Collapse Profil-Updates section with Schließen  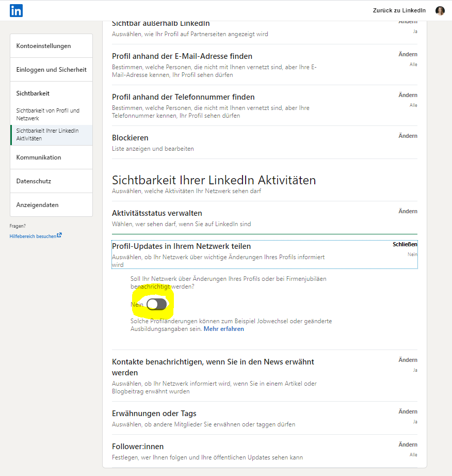(405, 244)
